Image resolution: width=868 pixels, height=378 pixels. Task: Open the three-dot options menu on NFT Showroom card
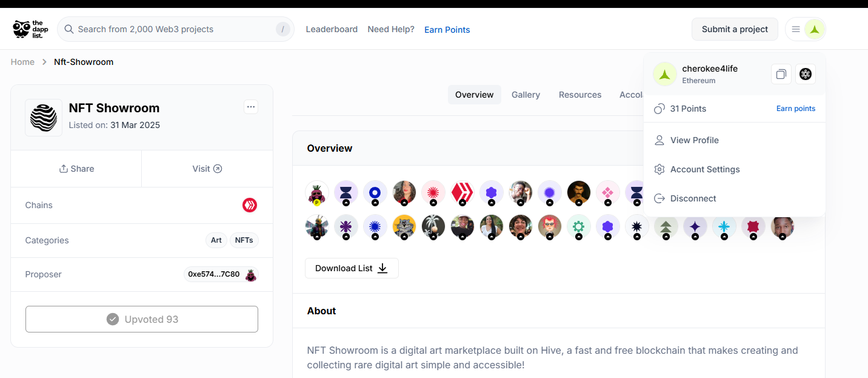pyautogui.click(x=251, y=107)
